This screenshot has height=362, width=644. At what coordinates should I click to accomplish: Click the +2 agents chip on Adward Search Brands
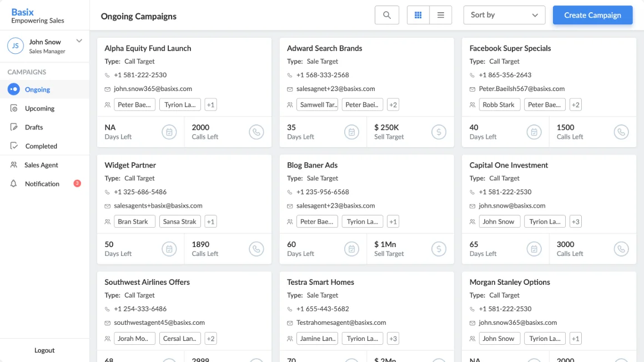click(x=393, y=105)
